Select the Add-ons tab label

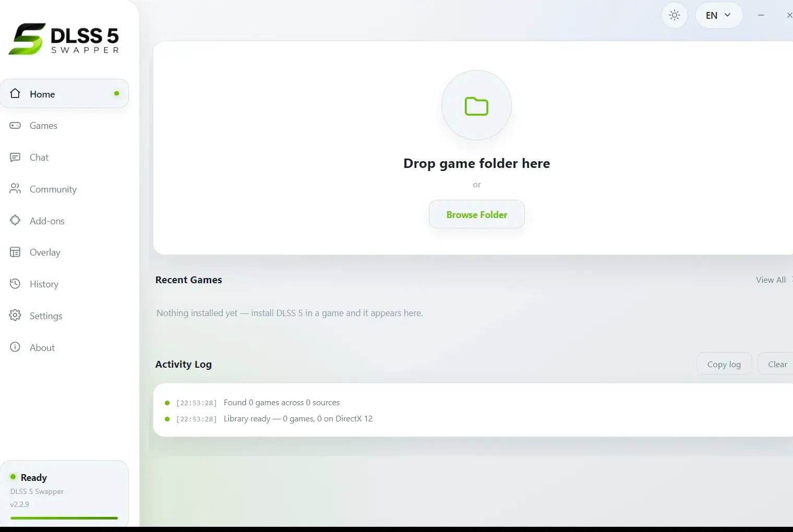(47, 221)
